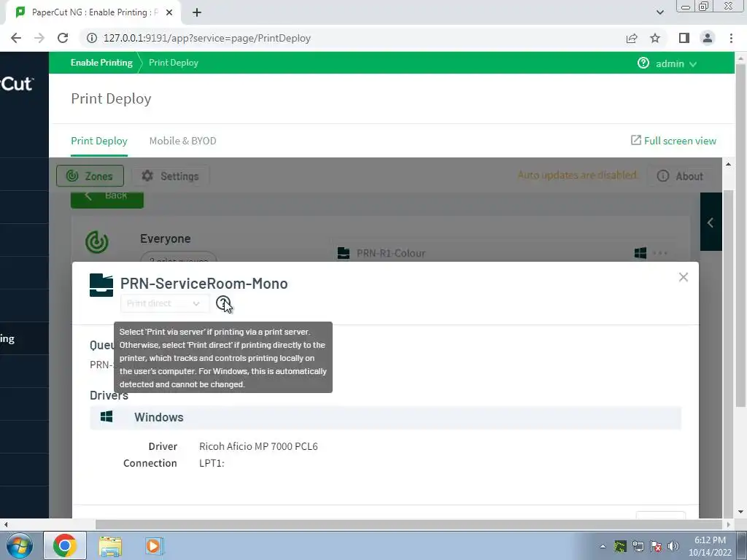
Task: Click Auto updates are disabled notice
Action: click(577, 175)
